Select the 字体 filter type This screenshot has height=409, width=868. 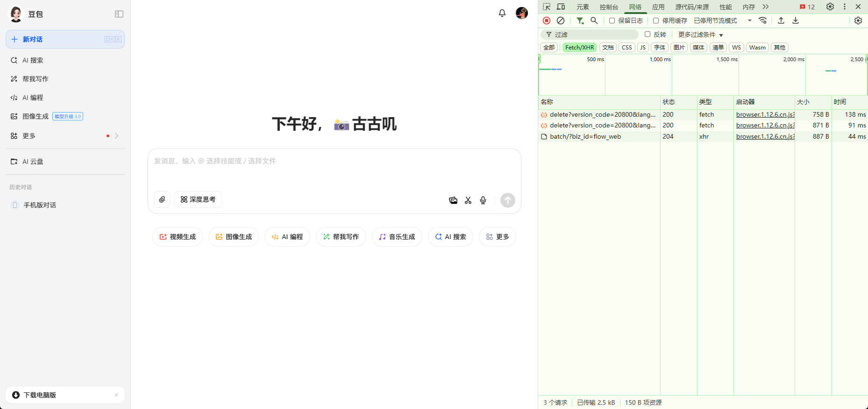pyautogui.click(x=660, y=47)
